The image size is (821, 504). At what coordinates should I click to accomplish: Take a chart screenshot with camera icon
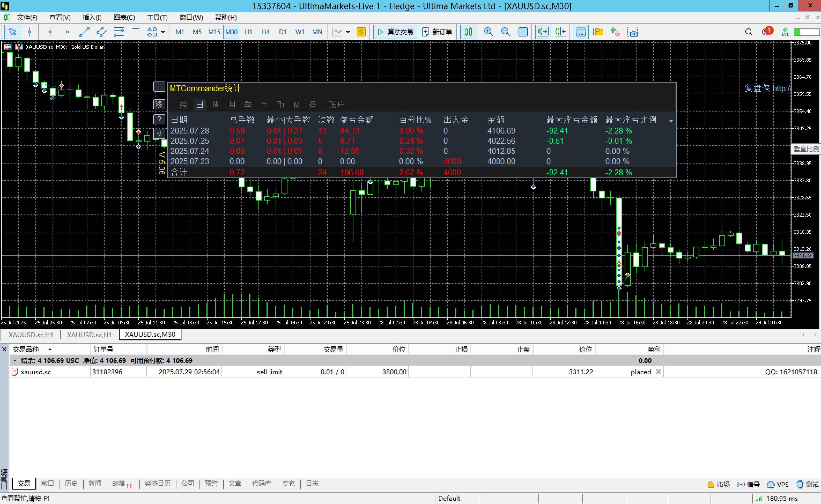632,32
